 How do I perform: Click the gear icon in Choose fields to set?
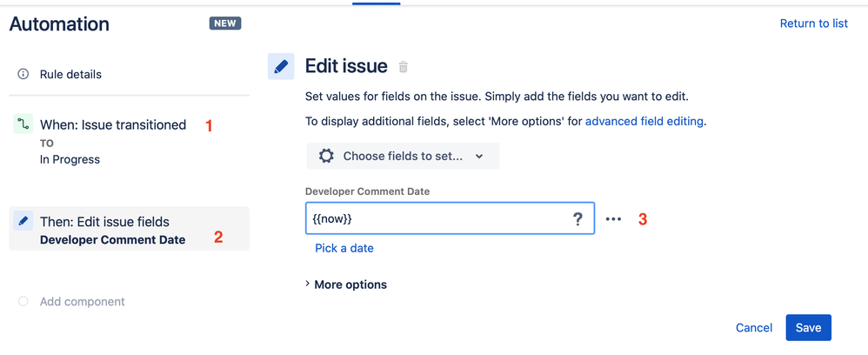[x=327, y=156]
